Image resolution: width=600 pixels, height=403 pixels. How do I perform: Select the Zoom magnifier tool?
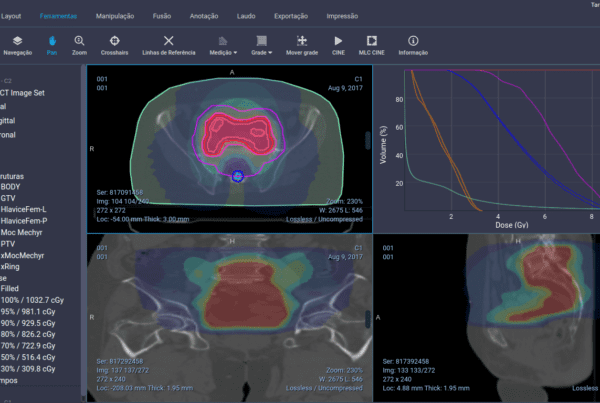79,44
